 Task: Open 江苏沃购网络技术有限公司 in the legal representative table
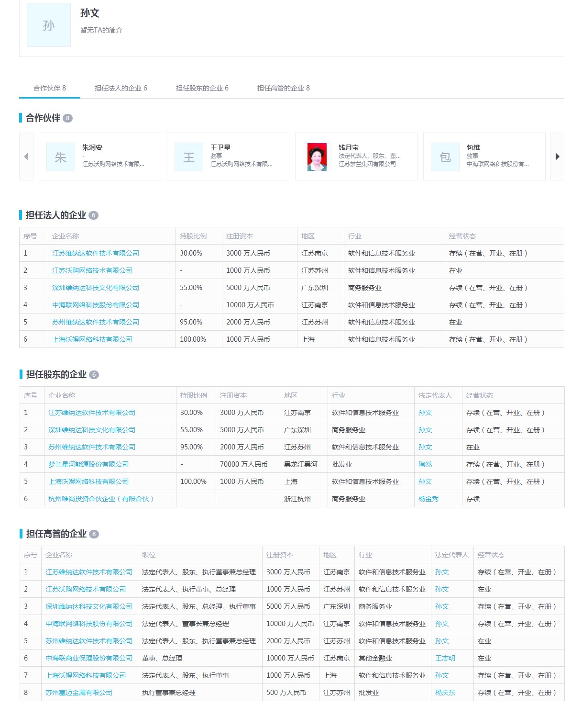(92, 270)
